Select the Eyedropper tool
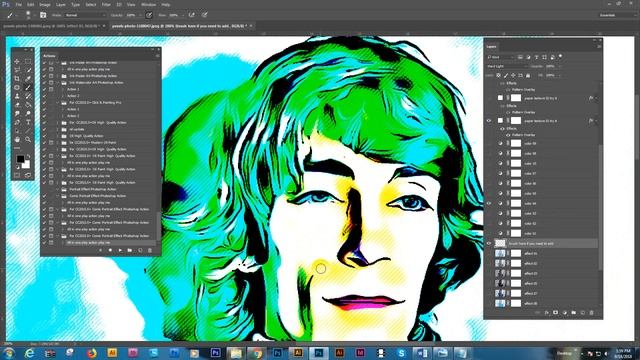 (28, 78)
